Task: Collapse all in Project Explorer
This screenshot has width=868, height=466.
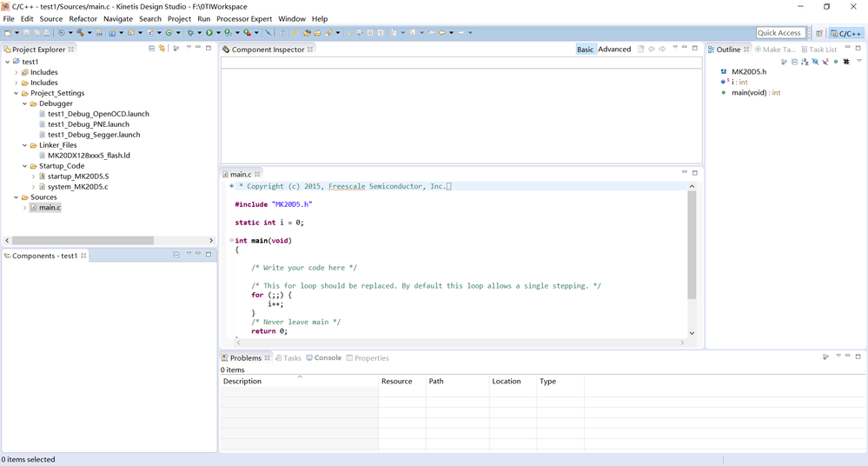Action: tap(152, 48)
